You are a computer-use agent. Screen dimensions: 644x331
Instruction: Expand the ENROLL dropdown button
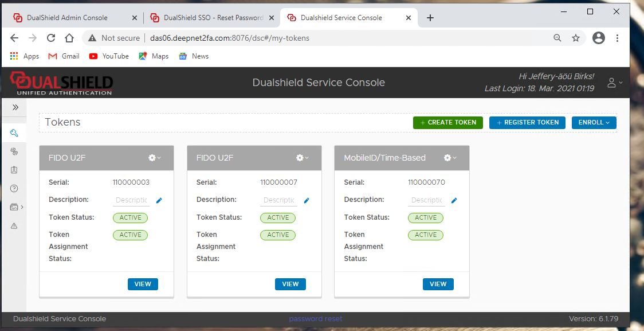tap(594, 123)
